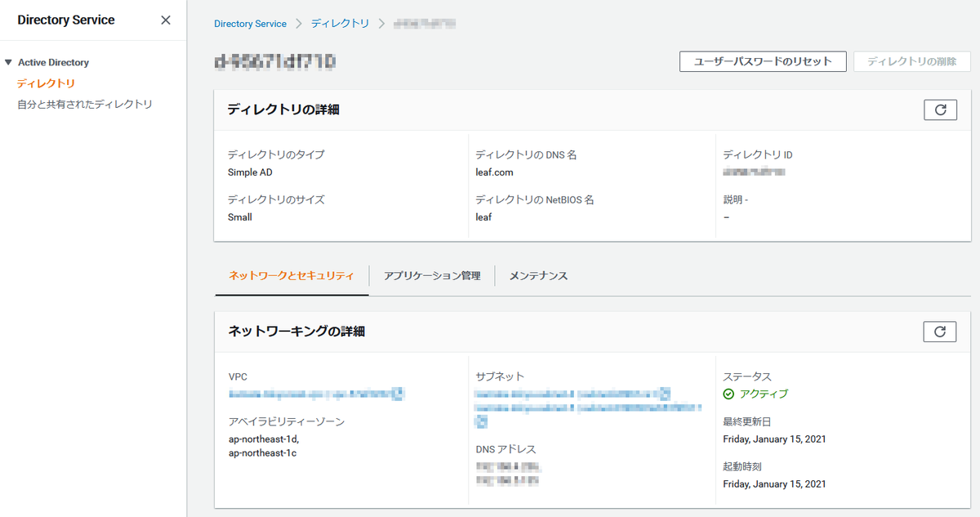
Task: Open the blurred VPC link
Action: click(310, 394)
